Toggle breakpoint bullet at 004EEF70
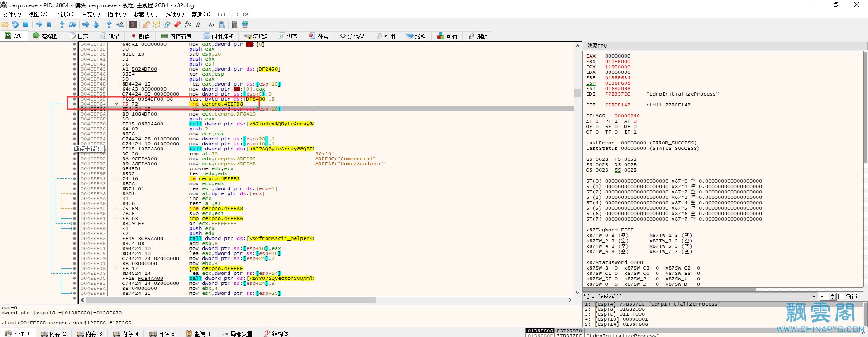This screenshot has width=868, height=337. [75, 124]
